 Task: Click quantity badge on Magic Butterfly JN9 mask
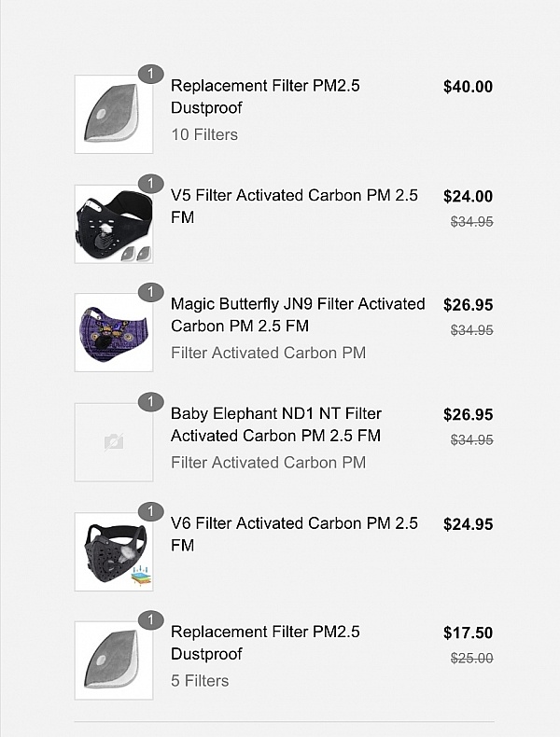click(x=150, y=292)
